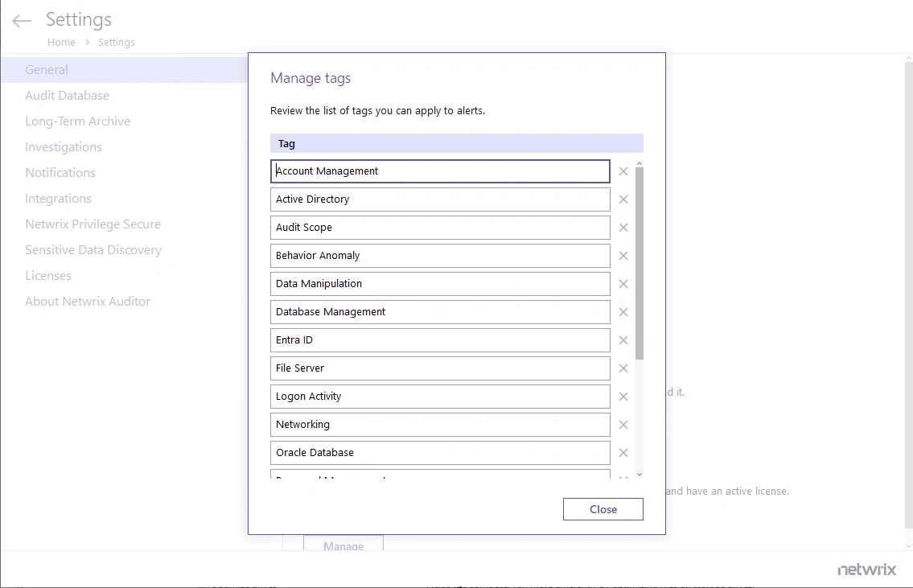The image size is (913, 588).
Task: Go to Licenses in the sidebar
Action: click(x=48, y=275)
